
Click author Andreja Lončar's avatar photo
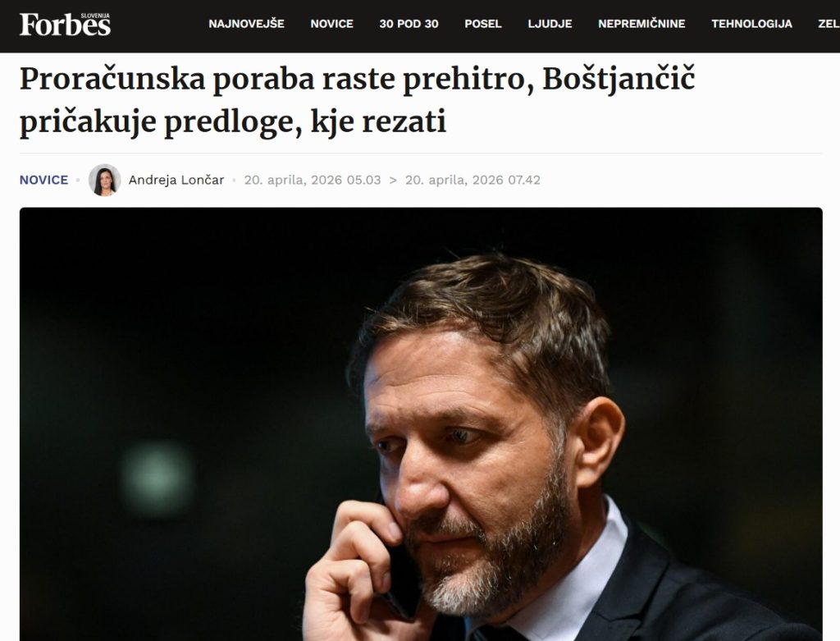pos(104,180)
